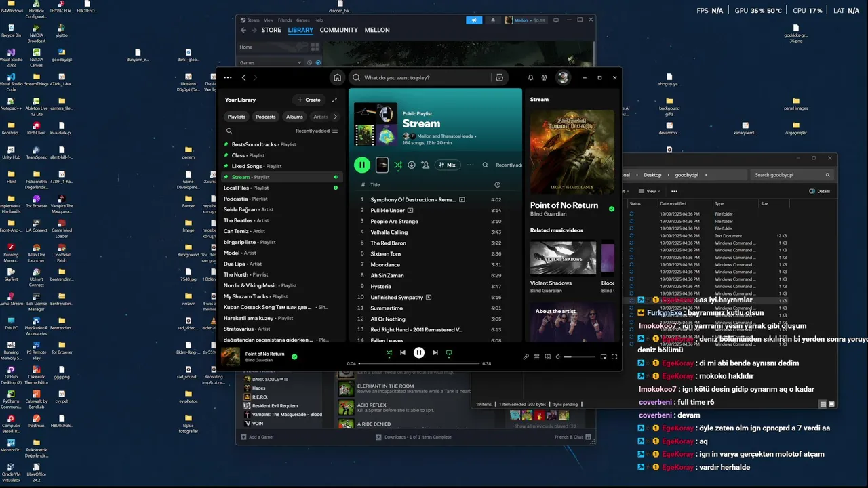Open Steam STORE tab

point(271,30)
